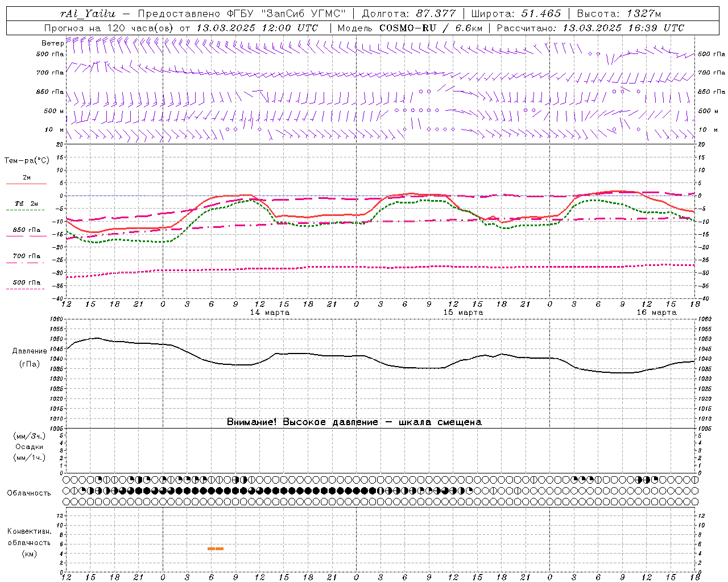Click the Td 2м dew point legend entry

click(x=27, y=203)
